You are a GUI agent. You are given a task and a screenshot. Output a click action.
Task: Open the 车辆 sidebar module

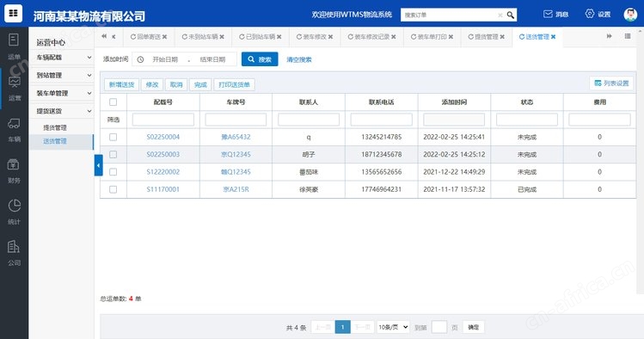(x=14, y=129)
